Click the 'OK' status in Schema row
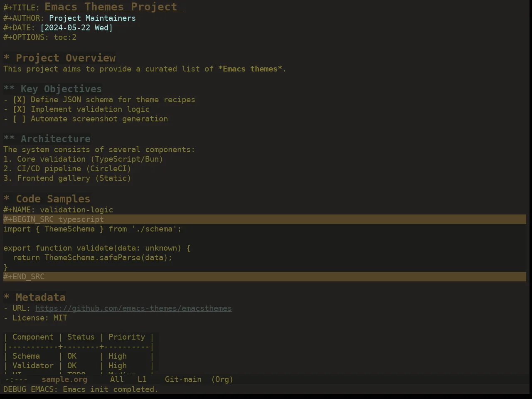The width and height of the screenshot is (532, 399). [72, 356]
